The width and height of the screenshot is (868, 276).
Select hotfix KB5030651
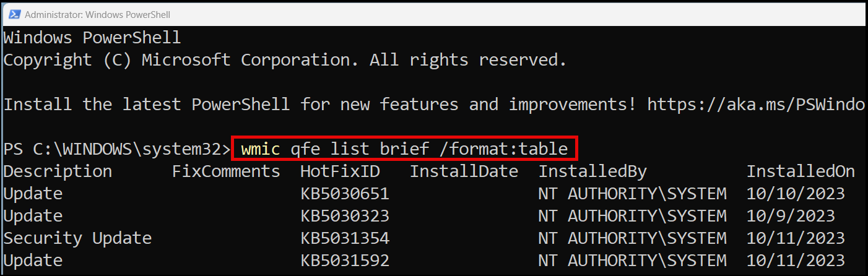345,194
